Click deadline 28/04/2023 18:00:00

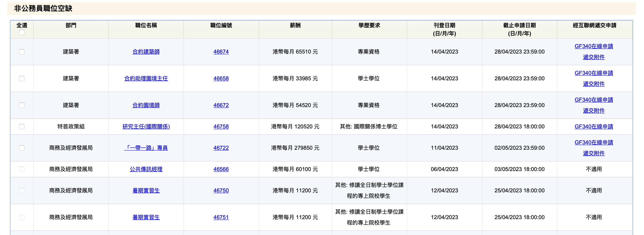[x=519, y=127]
